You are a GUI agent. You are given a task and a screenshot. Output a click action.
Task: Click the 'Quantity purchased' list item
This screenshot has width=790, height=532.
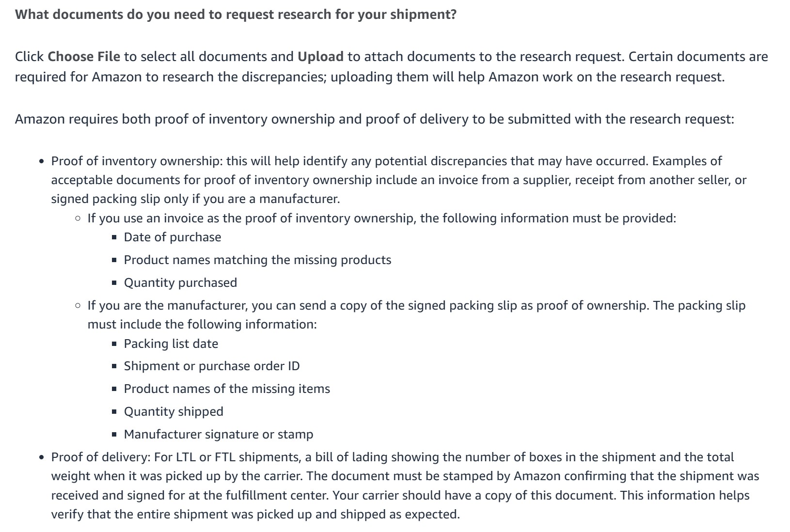click(x=180, y=282)
